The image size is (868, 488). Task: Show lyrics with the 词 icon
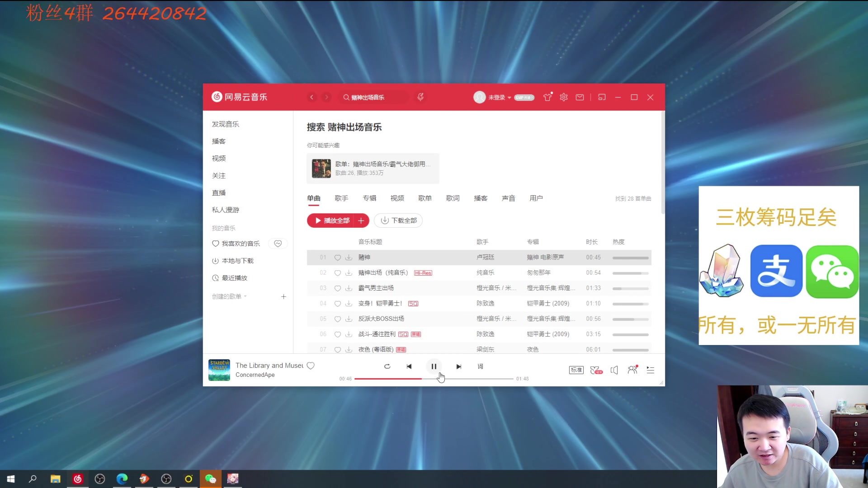click(x=481, y=366)
